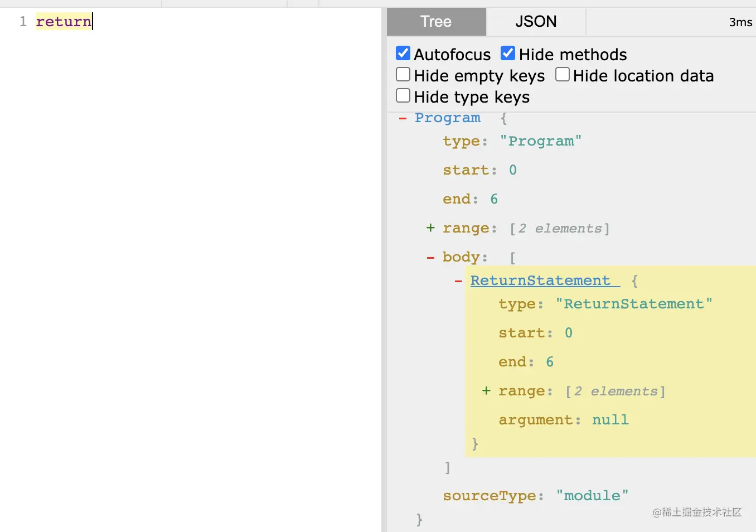
Task: Collapse the Program node with minus toggle
Action: (x=403, y=118)
